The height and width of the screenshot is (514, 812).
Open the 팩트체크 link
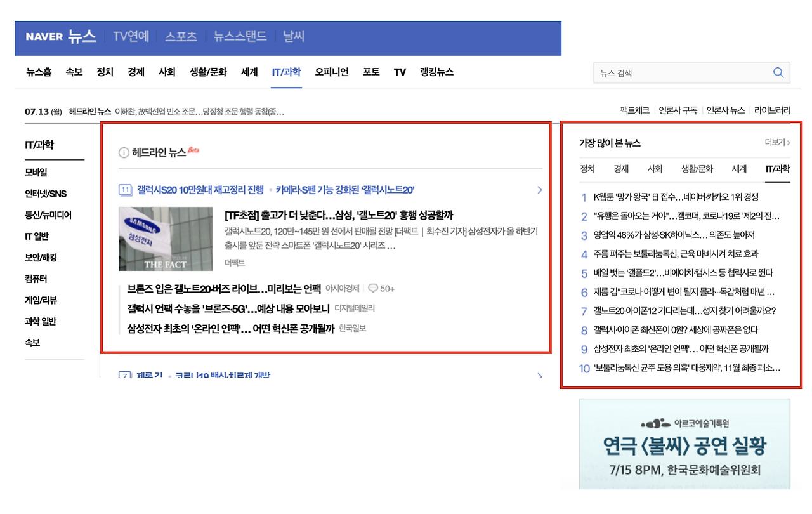coord(634,110)
